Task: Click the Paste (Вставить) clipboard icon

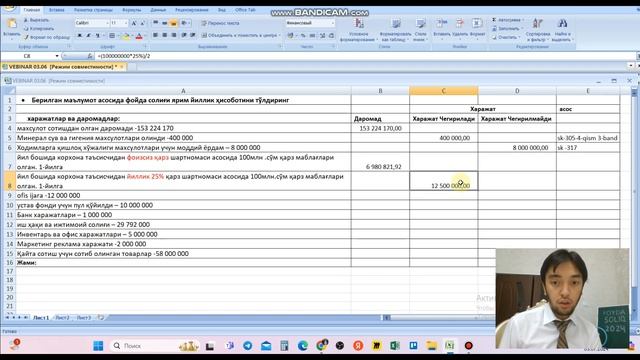Action: click(x=12, y=24)
